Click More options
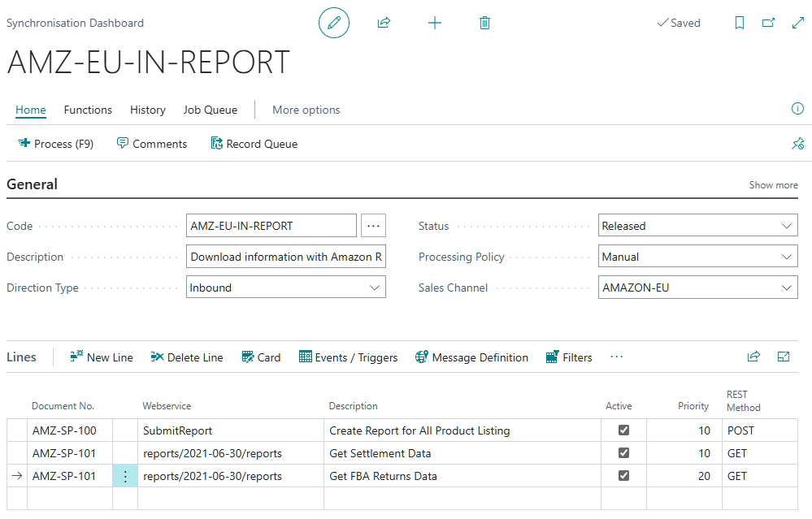The width and height of the screenshot is (812, 519). coord(306,110)
